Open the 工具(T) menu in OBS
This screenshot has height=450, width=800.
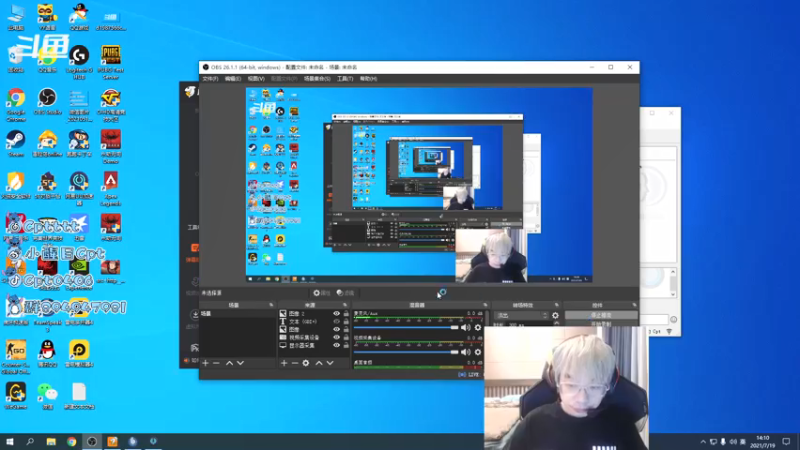[345, 79]
